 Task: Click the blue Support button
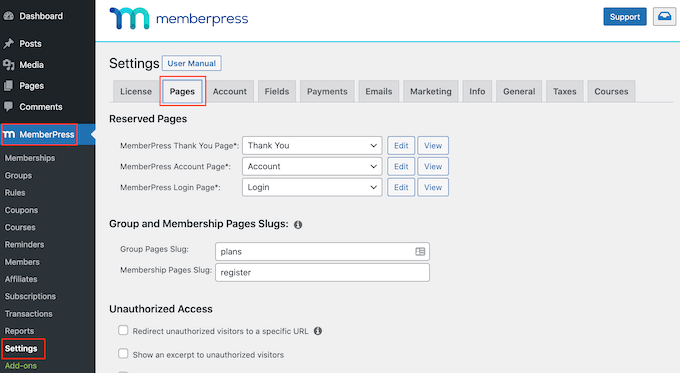pos(624,16)
